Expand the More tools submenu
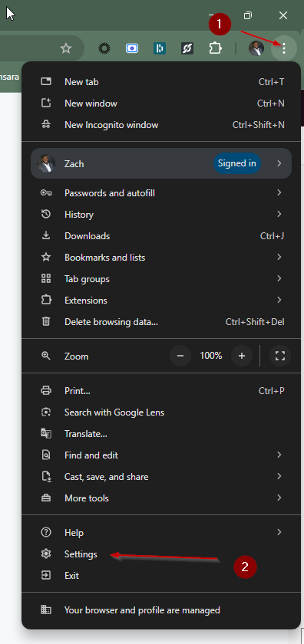The height and width of the screenshot is (644, 304). coord(161,498)
